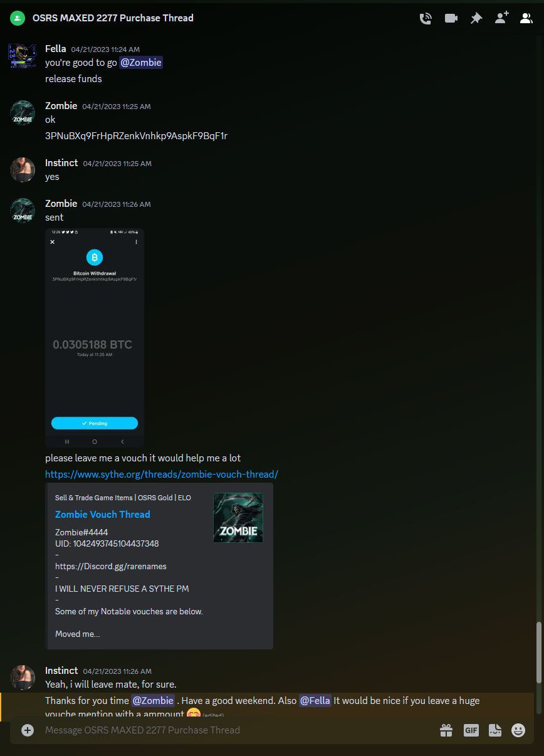Open pinned messages

476,18
